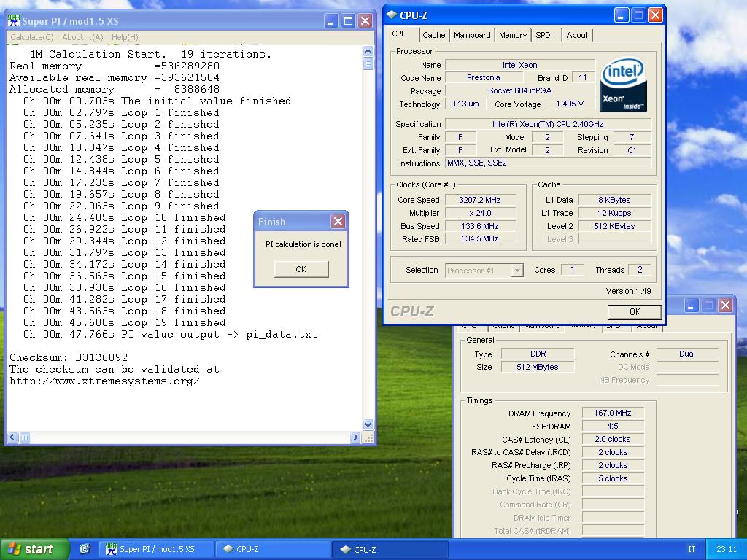Click the Code Name value Prestonia
The width and height of the screenshot is (747, 560).
(483, 77)
